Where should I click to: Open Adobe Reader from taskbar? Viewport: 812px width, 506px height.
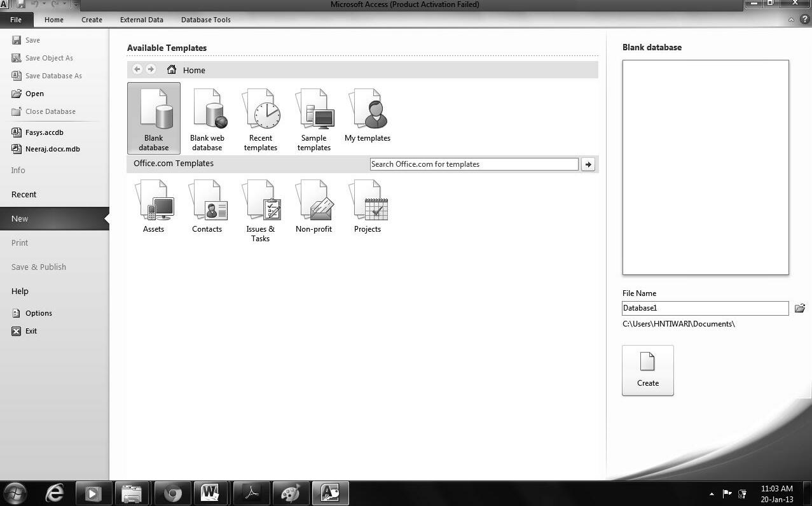coord(251,493)
